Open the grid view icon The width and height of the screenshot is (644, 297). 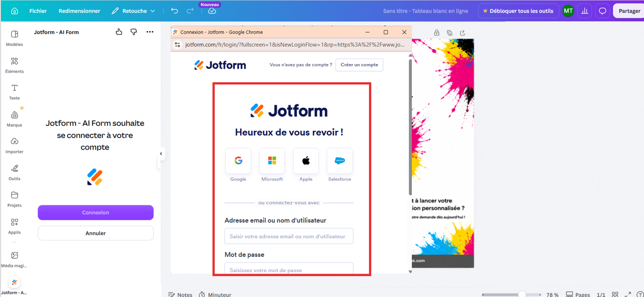[x=615, y=294]
